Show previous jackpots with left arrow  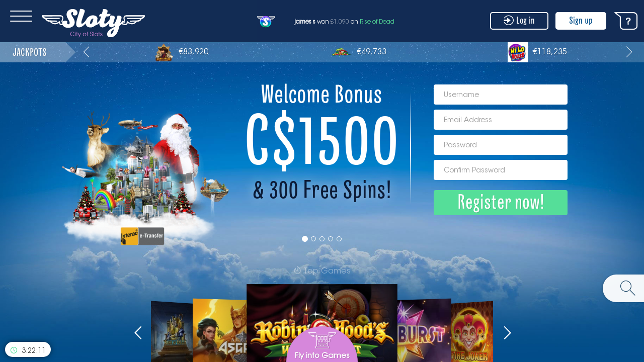pyautogui.click(x=87, y=52)
